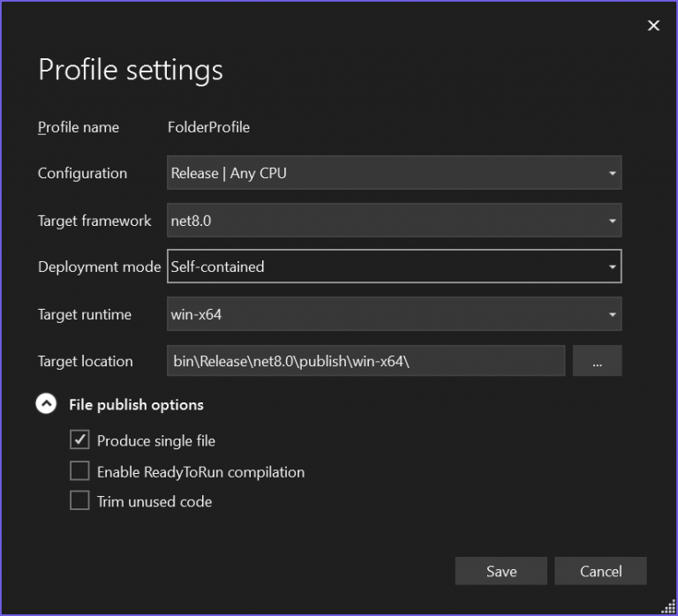Screen dimensions: 678x616
Task: Click the Configuration field label
Action: pos(82,173)
